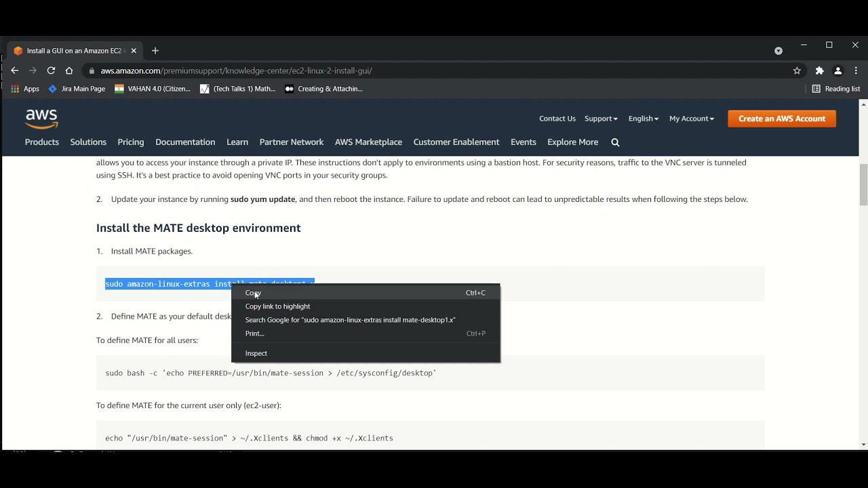
Task: Click Create an AWS Account button
Action: 782,119
